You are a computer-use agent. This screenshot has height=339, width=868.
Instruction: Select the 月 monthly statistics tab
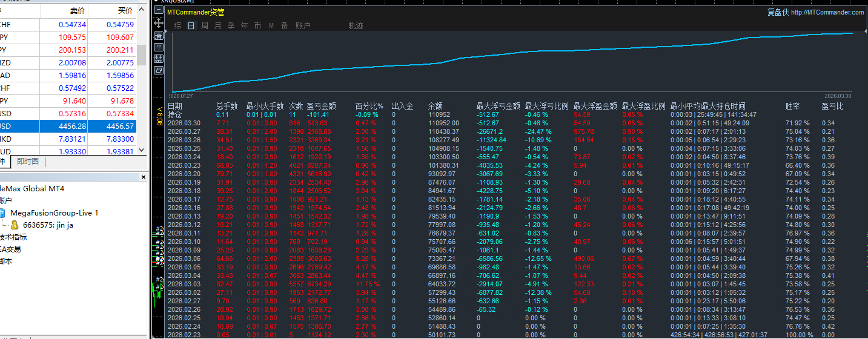(x=218, y=25)
